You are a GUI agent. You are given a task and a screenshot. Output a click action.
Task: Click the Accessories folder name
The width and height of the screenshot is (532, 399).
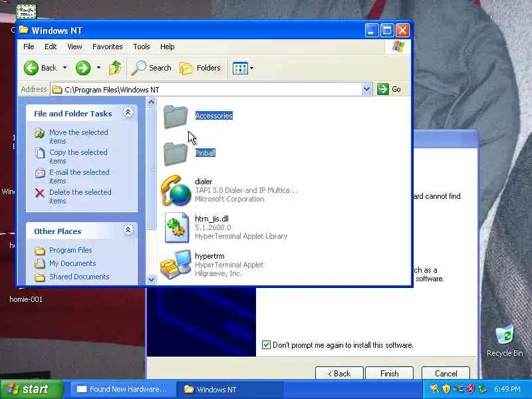[213, 116]
